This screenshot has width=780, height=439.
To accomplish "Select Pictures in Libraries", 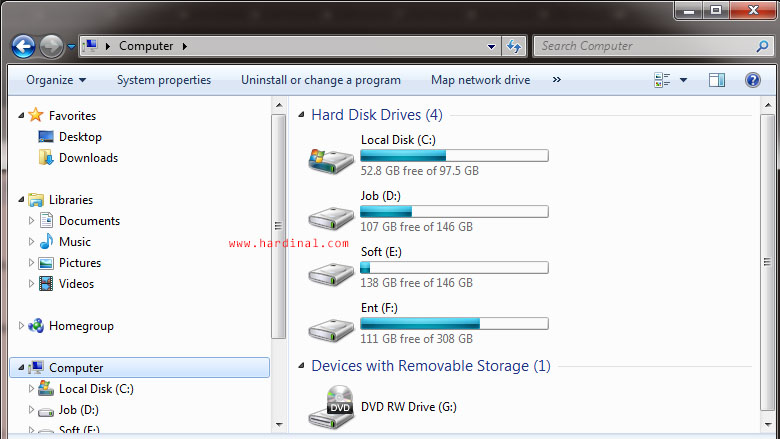I will tap(80, 263).
